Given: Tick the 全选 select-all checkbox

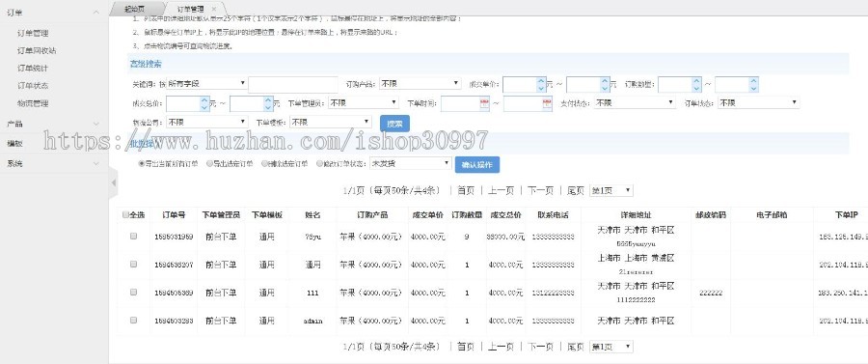Looking at the screenshot, I should coord(125,215).
